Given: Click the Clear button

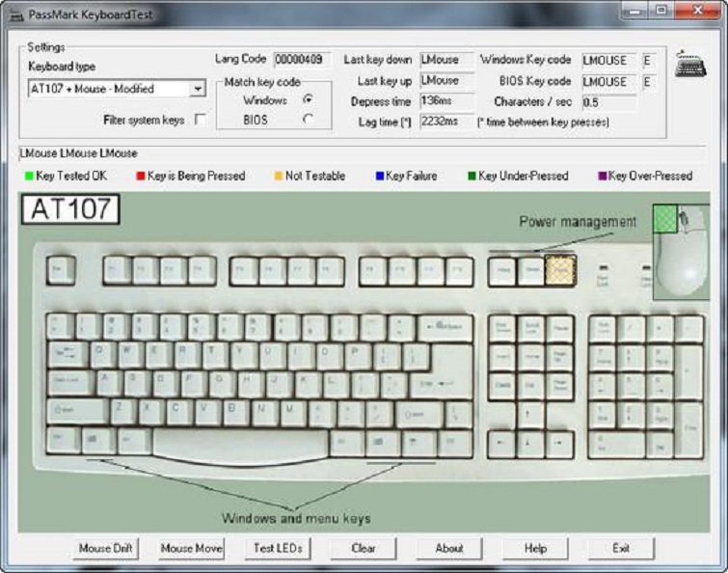Looking at the screenshot, I should pyautogui.click(x=364, y=548).
